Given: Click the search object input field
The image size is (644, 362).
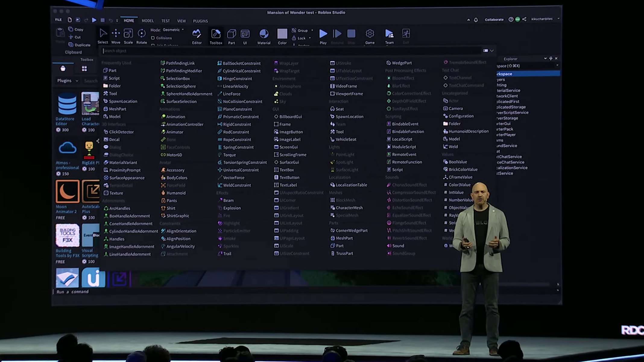Looking at the screenshot, I should pos(291,51).
